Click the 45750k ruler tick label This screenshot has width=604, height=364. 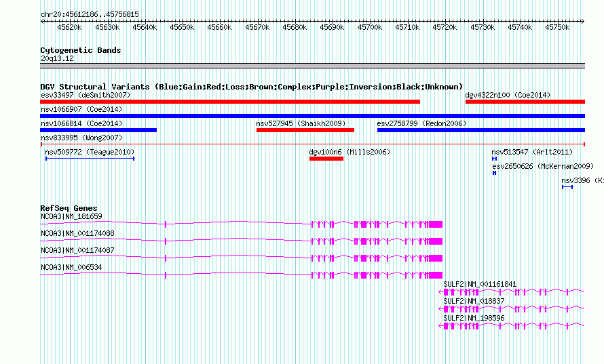click(x=557, y=27)
